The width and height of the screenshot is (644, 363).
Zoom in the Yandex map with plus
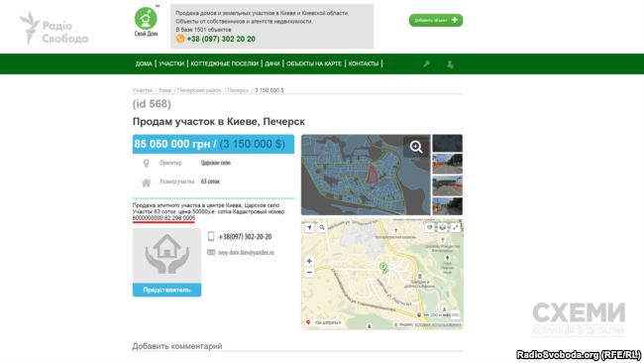[309, 261]
